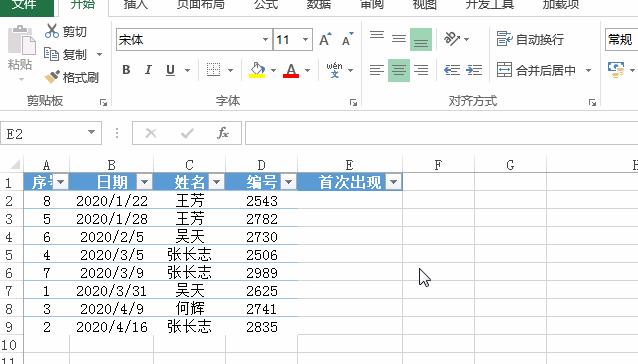Open Merge and Center dropdown arrow
The width and height of the screenshot is (638, 364).
point(588,70)
